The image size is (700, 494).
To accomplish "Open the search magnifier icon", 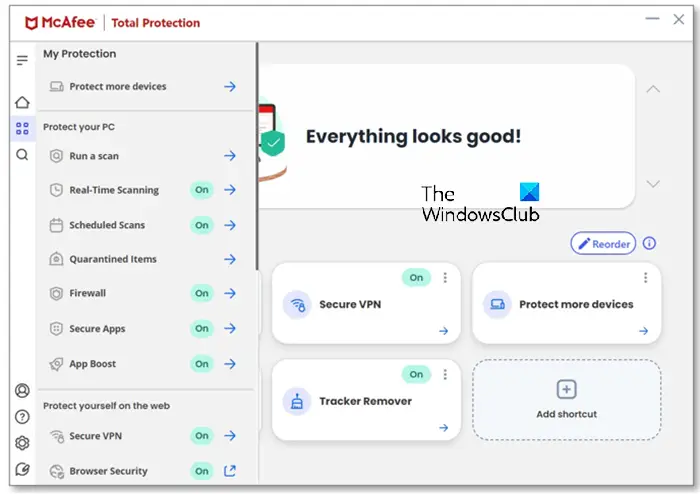I will (x=22, y=155).
